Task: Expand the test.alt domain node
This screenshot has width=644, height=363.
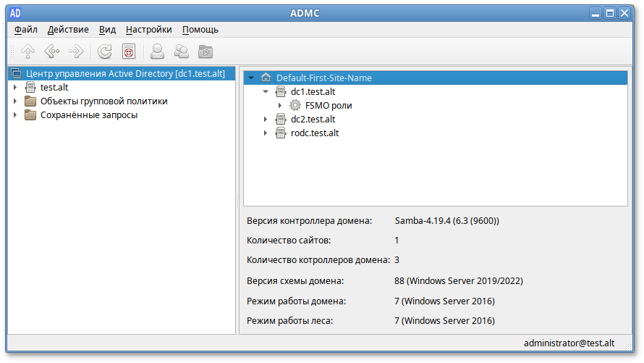Action: 15,87
